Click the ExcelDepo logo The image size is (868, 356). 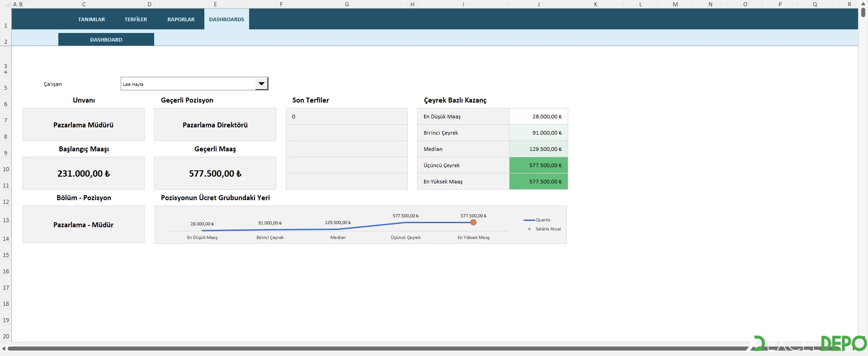[809, 344]
